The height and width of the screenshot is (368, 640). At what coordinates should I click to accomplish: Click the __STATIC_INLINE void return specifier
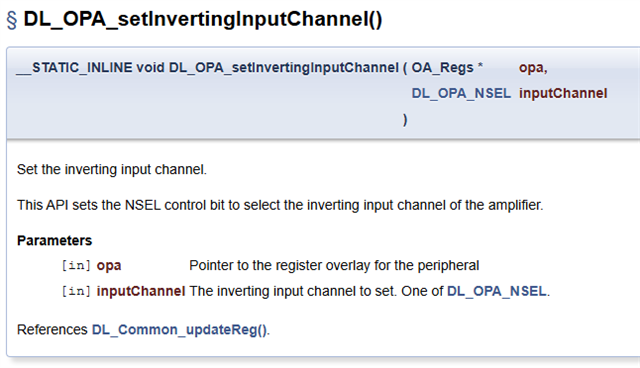[x=90, y=67]
